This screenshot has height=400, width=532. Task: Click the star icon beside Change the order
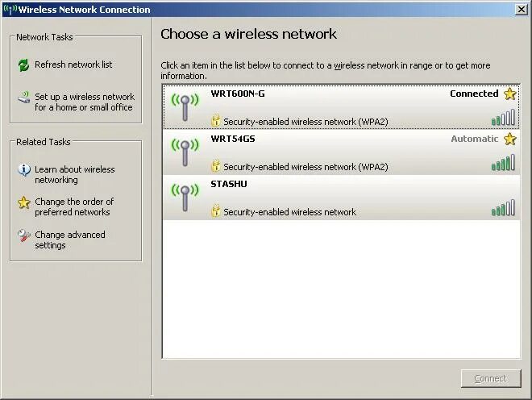(23, 202)
